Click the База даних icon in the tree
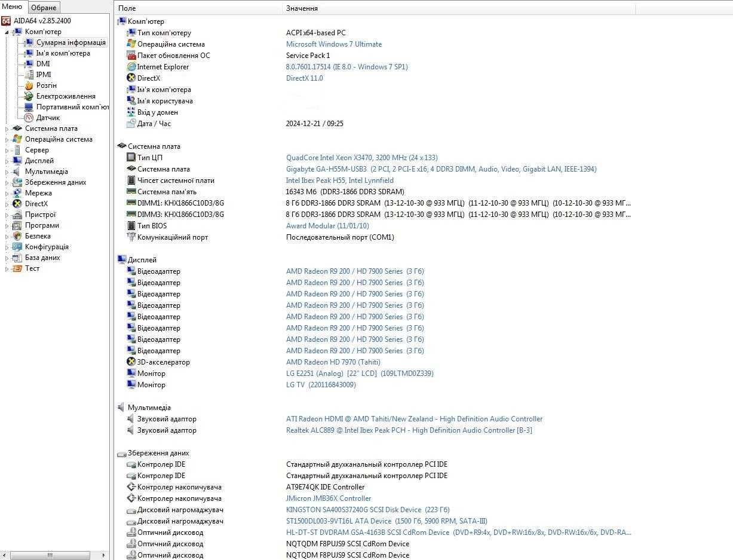Image resolution: width=733 pixels, height=560 pixels. click(x=17, y=258)
